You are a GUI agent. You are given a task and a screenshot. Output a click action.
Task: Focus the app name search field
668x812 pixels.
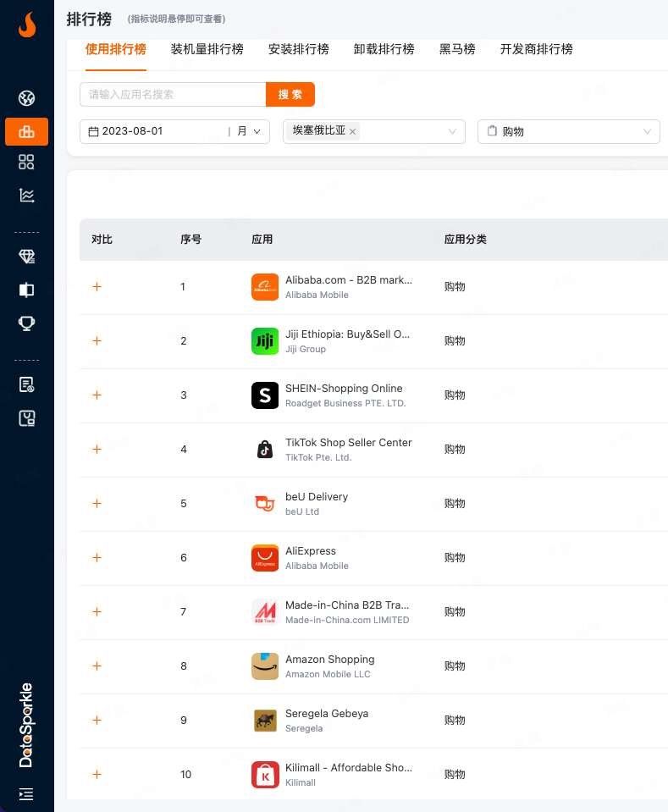[x=173, y=94]
